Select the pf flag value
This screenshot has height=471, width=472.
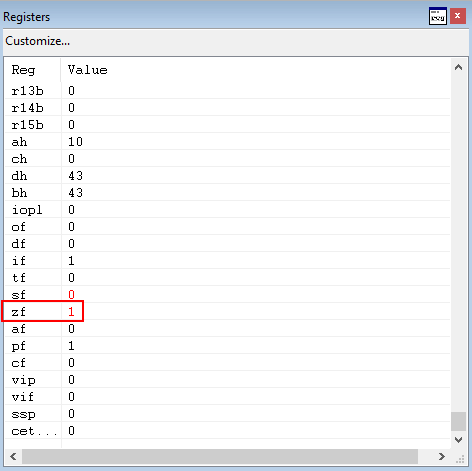coord(71,346)
